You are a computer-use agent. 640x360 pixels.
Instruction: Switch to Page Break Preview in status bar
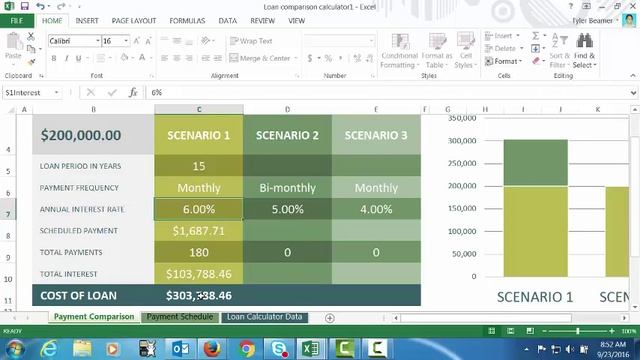pyautogui.click(x=530, y=331)
